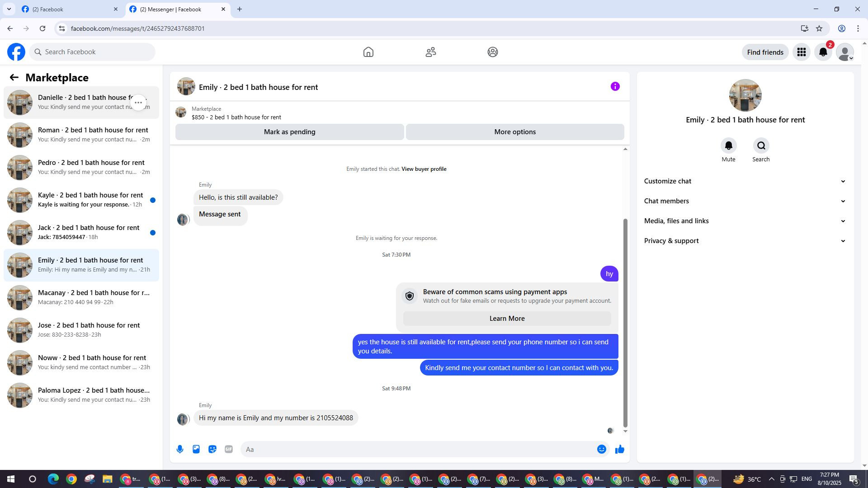The height and width of the screenshot is (488, 868).
Task: Toggle the conversation information panel icon
Action: pos(615,86)
